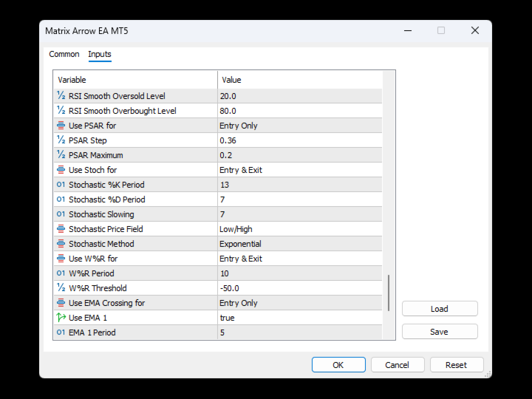Click the enum icon beside Stochastic Method
Image resolution: width=532 pixels, height=399 pixels.
pyautogui.click(x=61, y=244)
